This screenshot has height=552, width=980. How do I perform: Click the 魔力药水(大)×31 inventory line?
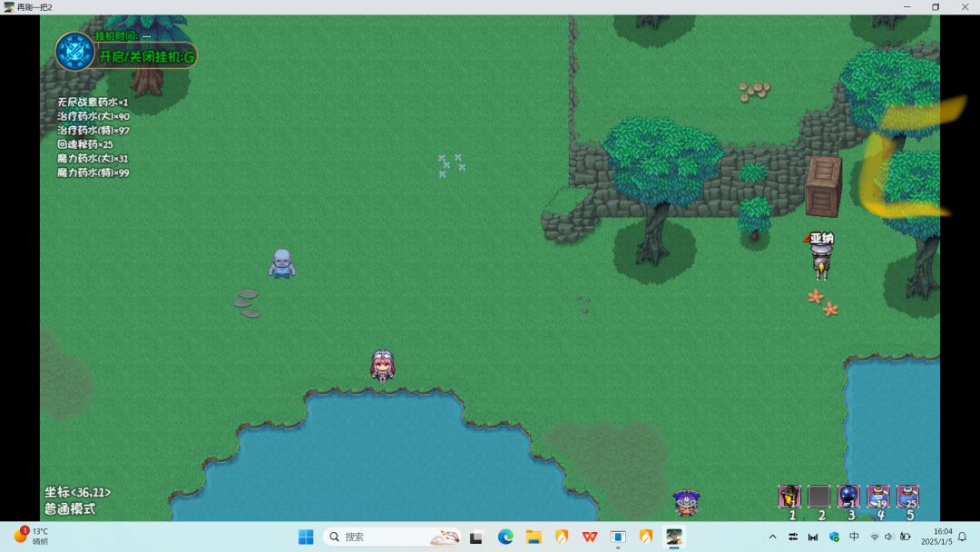coord(93,159)
